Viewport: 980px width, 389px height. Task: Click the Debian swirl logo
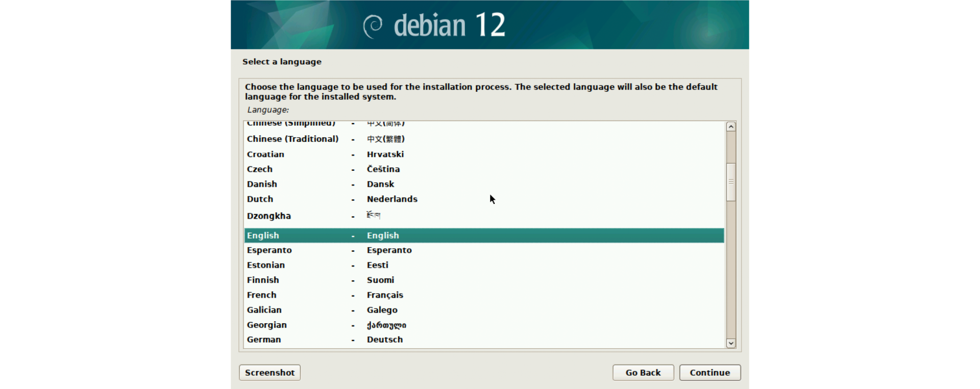click(x=373, y=25)
